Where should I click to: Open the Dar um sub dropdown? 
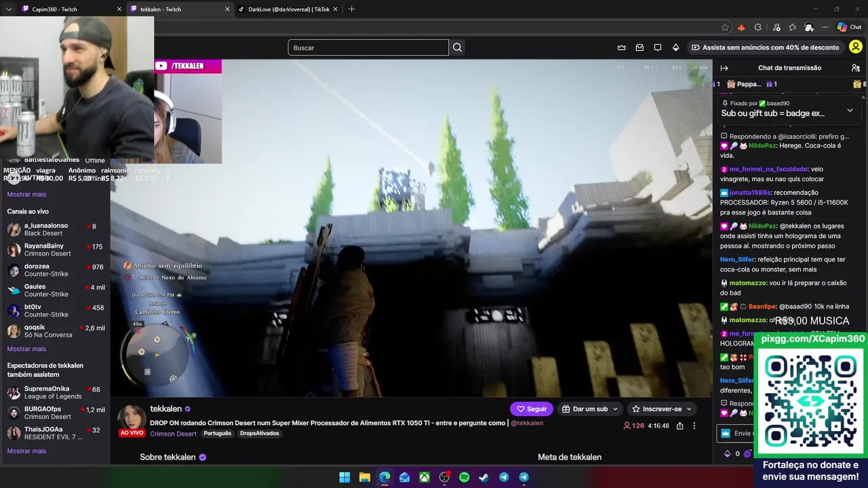tap(590, 409)
